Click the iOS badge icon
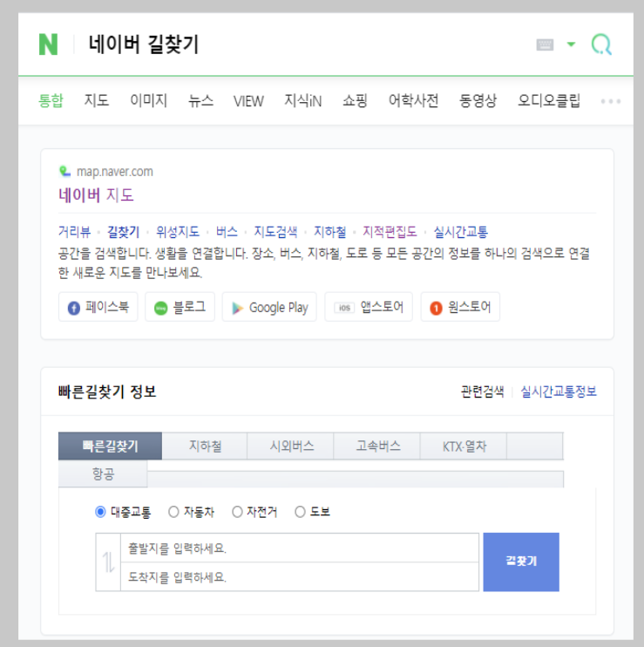 click(x=344, y=308)
